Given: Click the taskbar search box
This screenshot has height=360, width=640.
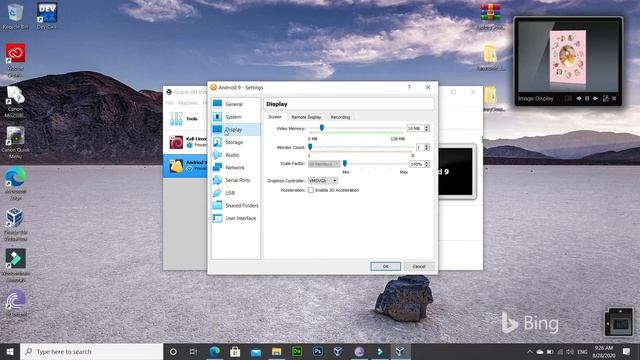Looking at the screenshot, I should click(91, 351).
